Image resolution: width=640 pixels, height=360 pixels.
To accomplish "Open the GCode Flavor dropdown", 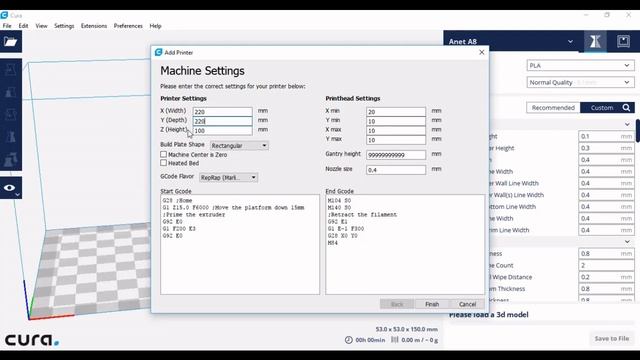I will click(229, 177).
